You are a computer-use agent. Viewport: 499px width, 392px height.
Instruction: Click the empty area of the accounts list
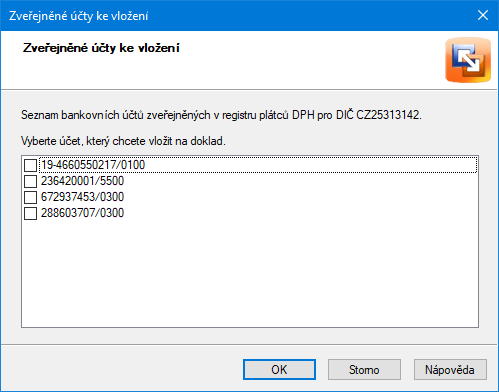(250, 273)
